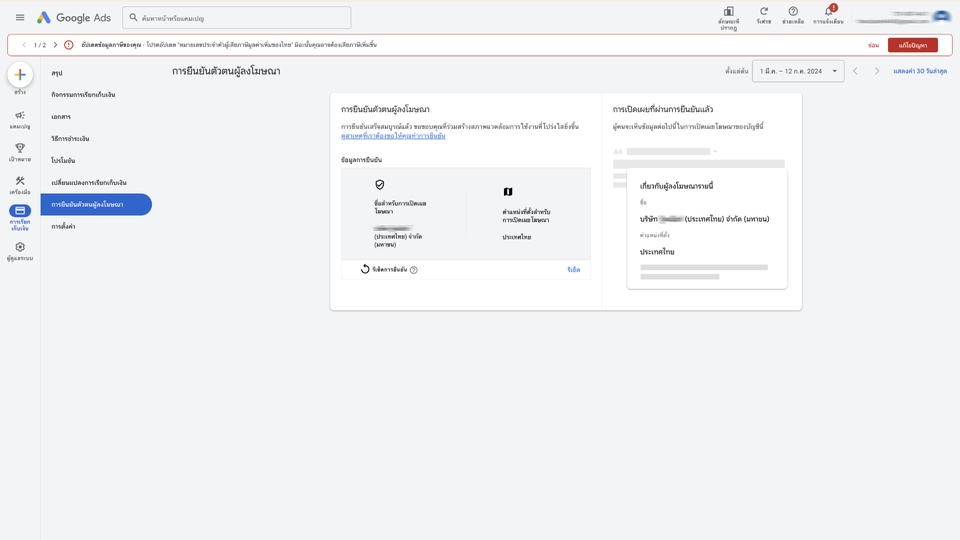This screenshot has height=540, width=960.
Task: Click red Fix issue button in banner
Action: 913,45
